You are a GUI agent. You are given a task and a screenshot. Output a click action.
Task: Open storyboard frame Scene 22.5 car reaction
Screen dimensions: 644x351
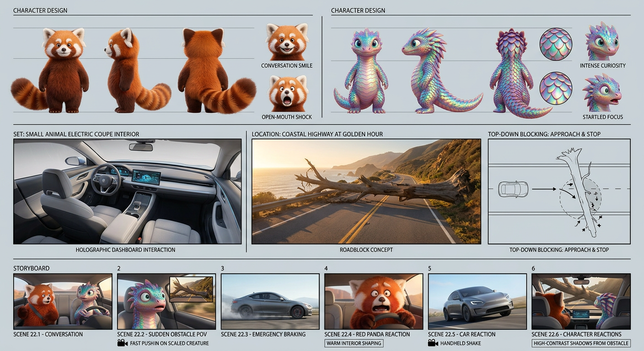[477, 302]
